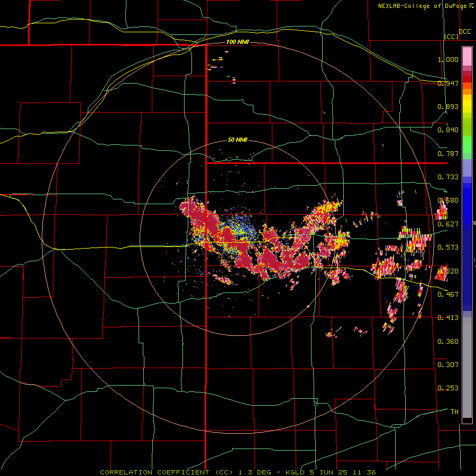Viewport: 476px width, 476px height.
Task: Select the 0.627 scale value
Action: (x=448, y=224)
